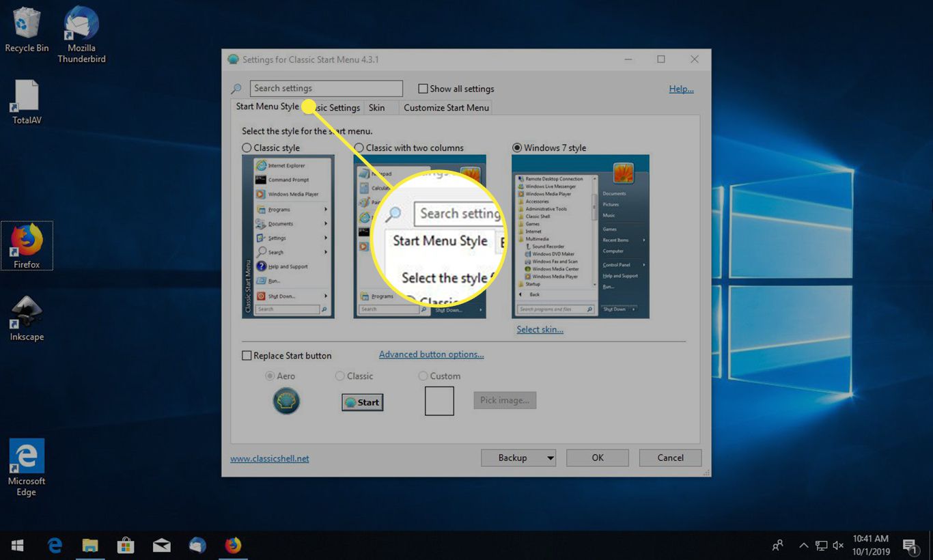
Task: Switch to the Start Menu Style tab
Action: 267,107
